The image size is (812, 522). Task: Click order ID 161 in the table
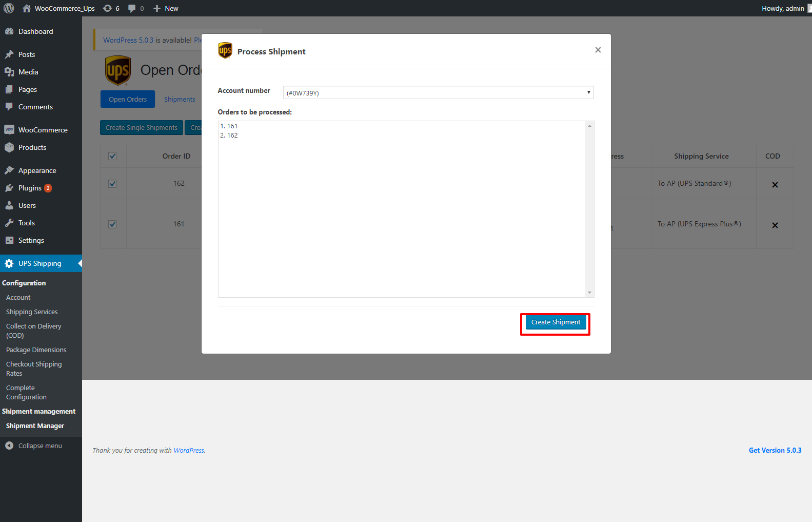click(179, 224)
